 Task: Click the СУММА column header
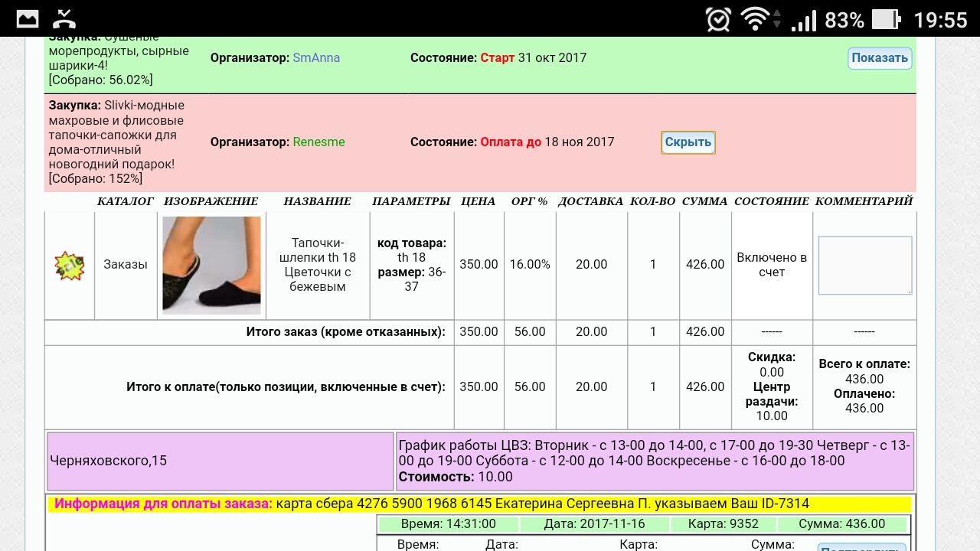point(705,201)
